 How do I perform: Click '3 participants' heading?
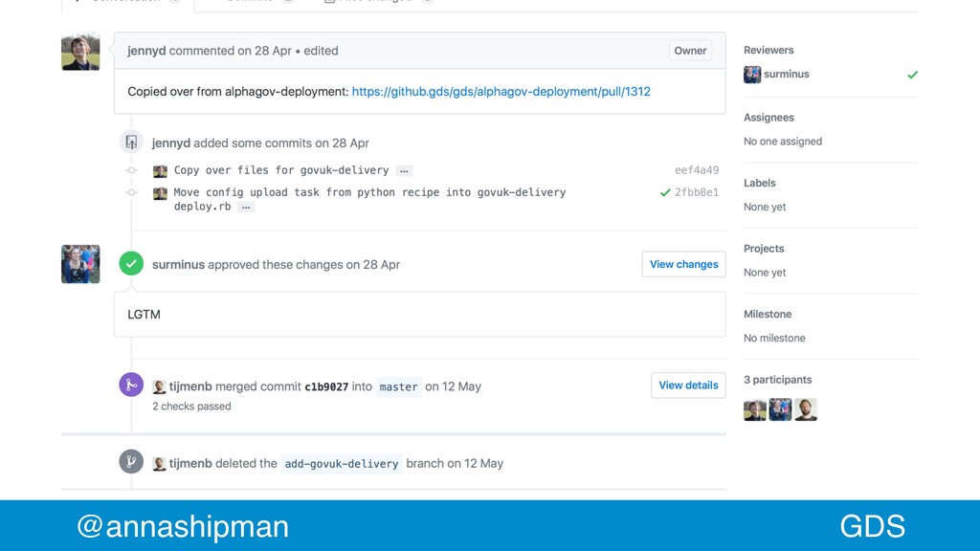tap(777, 380)
